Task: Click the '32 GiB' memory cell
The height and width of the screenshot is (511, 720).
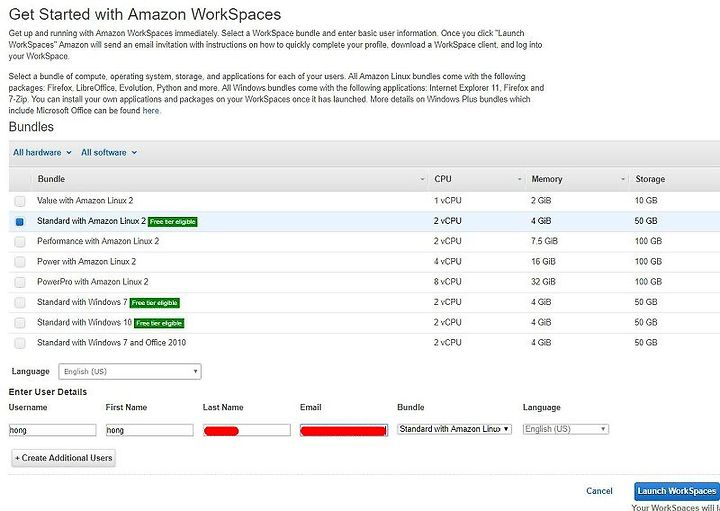Action: [x=543, y=281]
